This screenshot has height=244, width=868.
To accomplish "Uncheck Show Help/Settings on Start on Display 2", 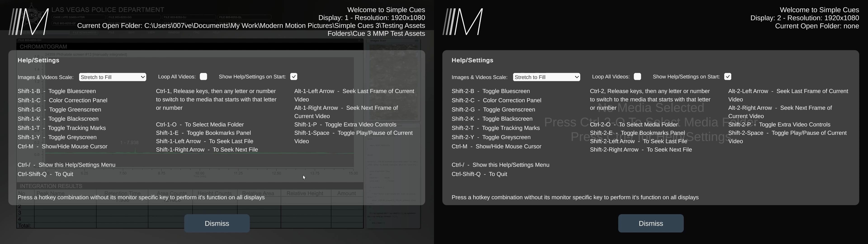I will tap(728, 77).
